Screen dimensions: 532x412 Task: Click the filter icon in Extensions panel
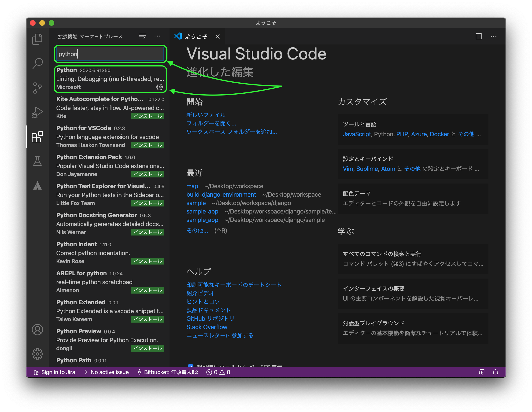142,36
